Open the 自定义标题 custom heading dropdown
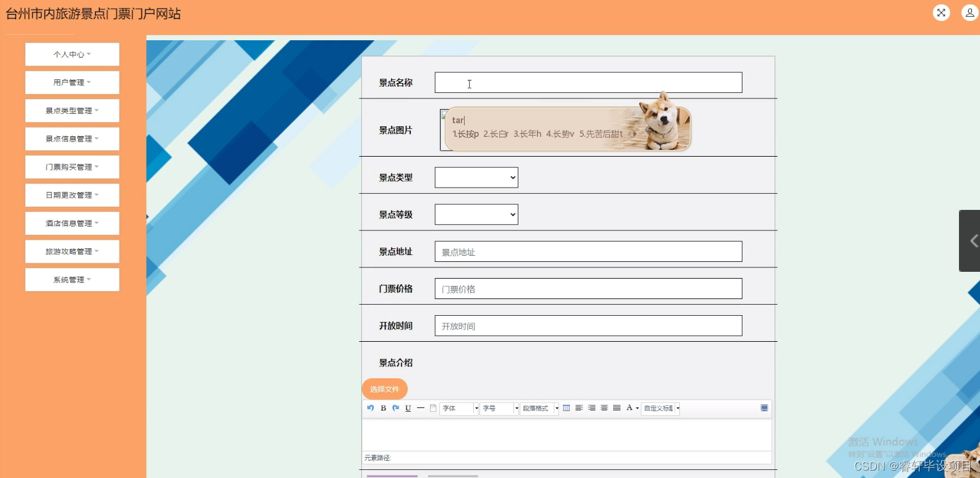 click(x=661, y=408)
